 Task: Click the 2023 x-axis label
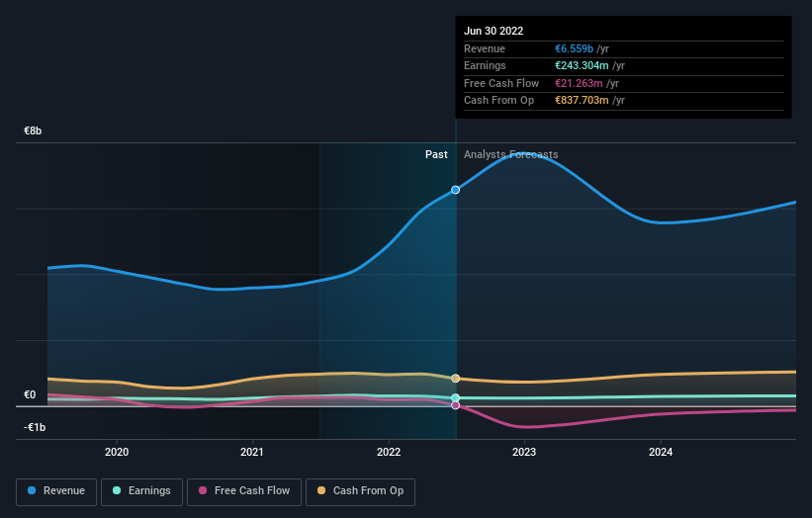click(x=524, y=452)
